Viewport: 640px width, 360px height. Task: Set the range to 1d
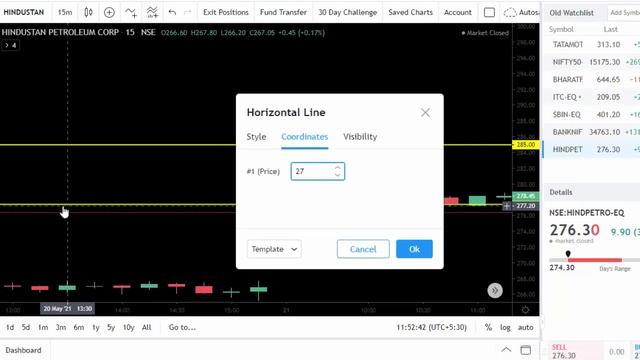(x=10, y=327)
